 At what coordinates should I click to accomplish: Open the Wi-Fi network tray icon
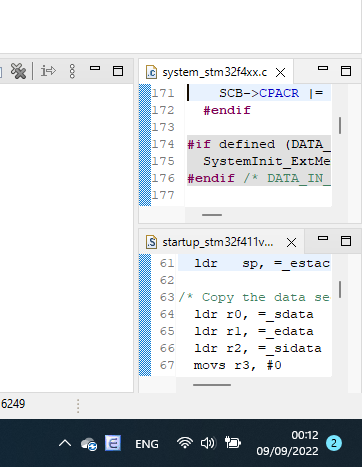pyautogui.click(x=185, y=443)
